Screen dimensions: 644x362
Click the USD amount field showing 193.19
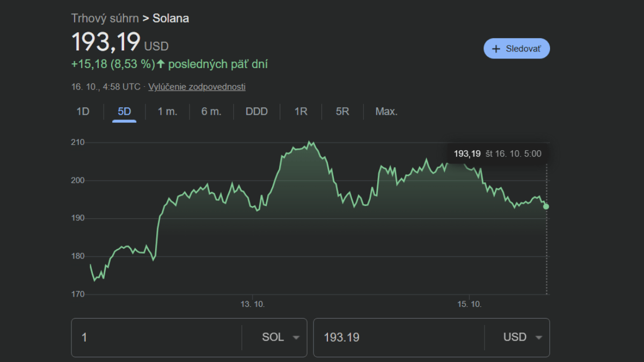pos(399,337)
